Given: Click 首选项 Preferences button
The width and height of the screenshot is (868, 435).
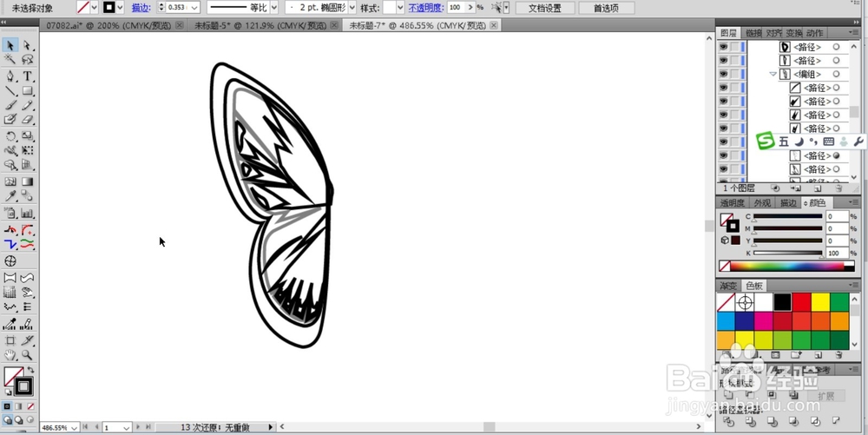Looking at the screenshot, I should [606, 9].
